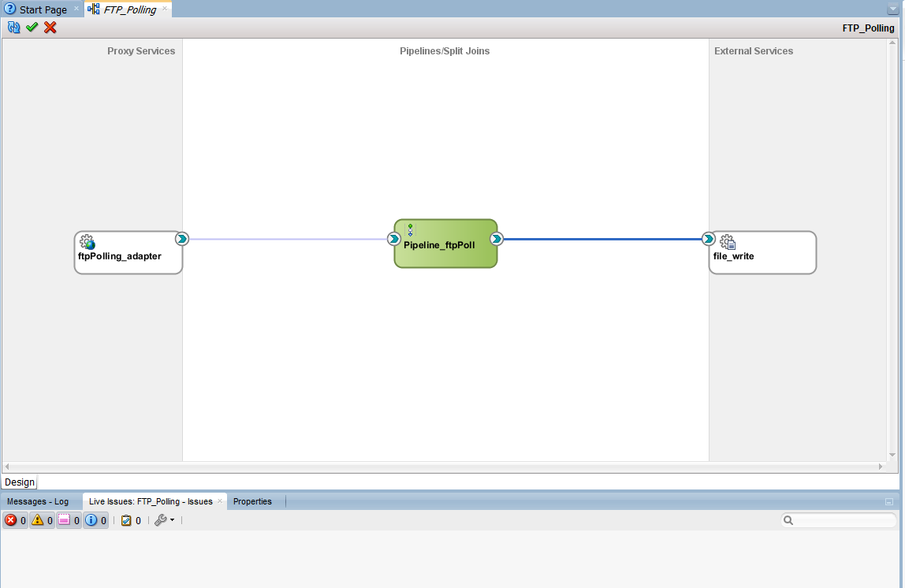The height and width of the screenshot is (588, 905).
Task: Open the editor tab list dropdown arrow
Action: coord(892,9)
